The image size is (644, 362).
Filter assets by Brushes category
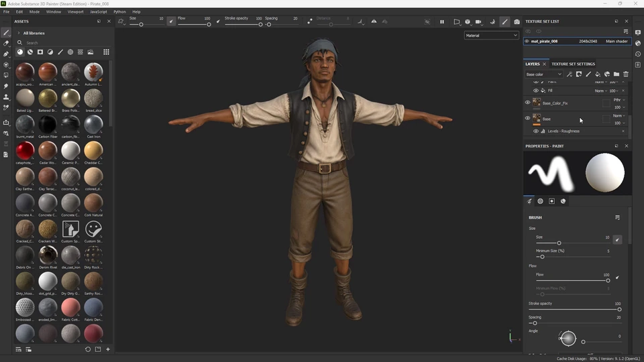tap(60, 52)
